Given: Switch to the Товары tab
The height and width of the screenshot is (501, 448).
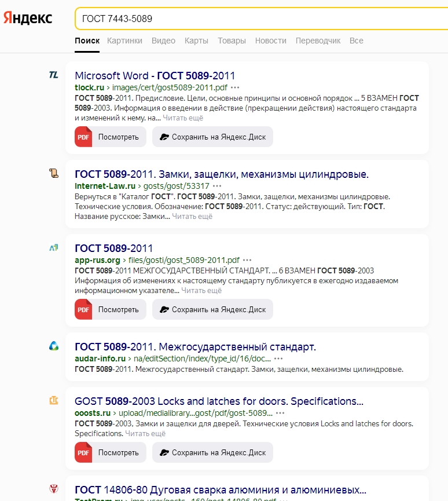Looking at the screenshot, I should pos(232,41).
